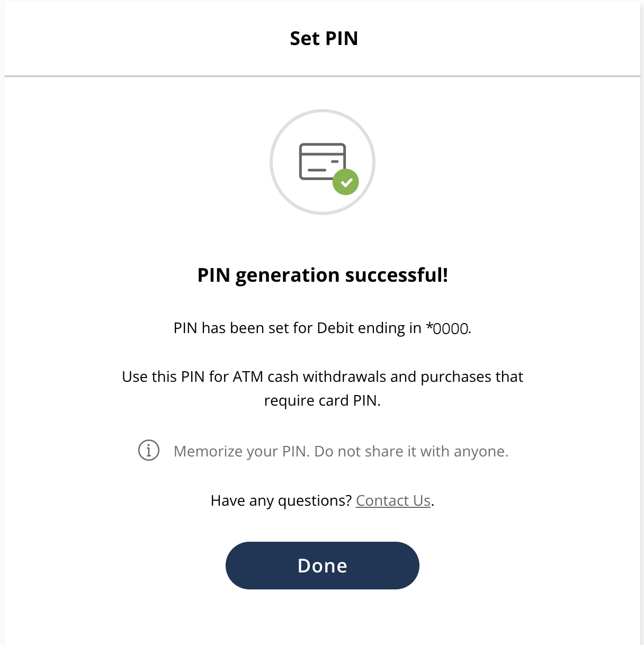Open the Contact Us link

[x=393, y=500]
